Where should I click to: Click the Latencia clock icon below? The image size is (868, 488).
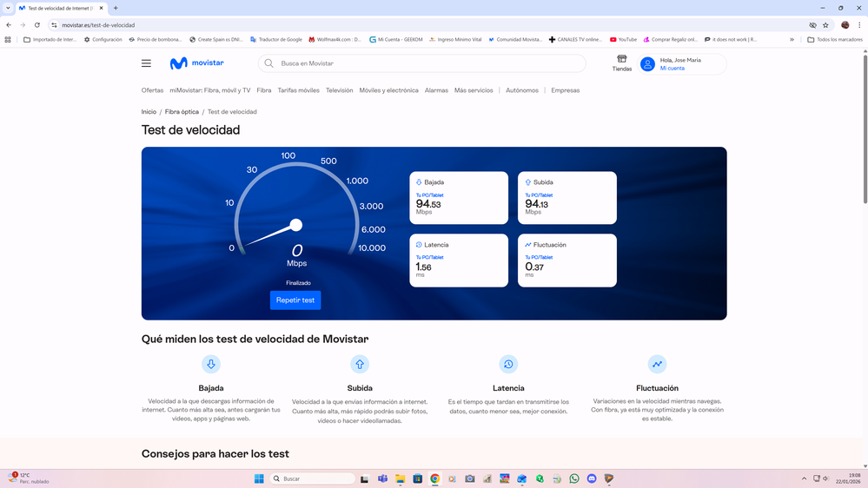(x=508, y=365)
